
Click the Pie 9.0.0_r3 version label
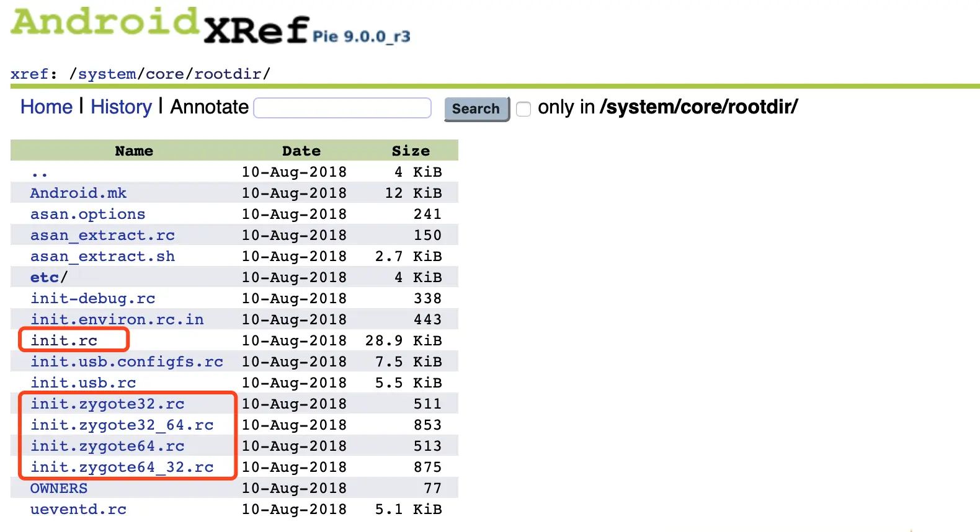[x=362, y=37]
